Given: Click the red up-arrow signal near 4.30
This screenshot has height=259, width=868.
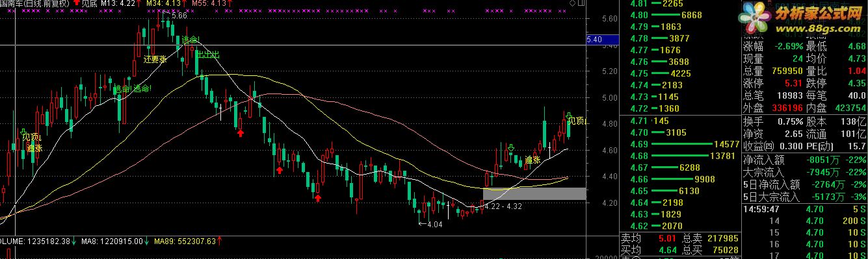Looking at the screenshot, I should (318, 197).
